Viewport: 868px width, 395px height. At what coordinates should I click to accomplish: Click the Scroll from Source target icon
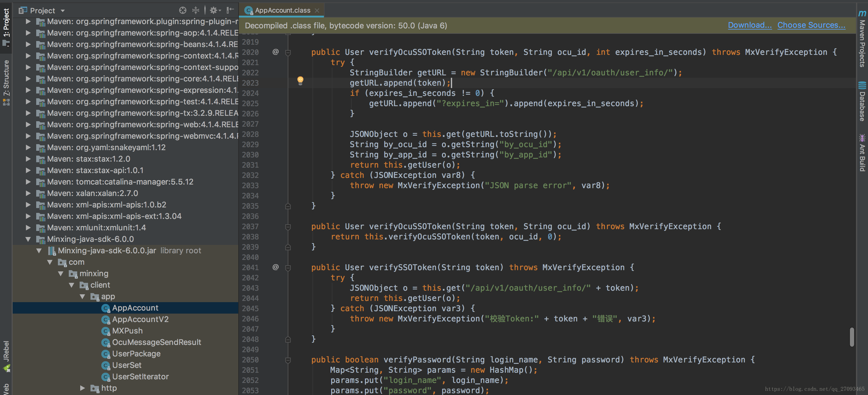(183, 11)
